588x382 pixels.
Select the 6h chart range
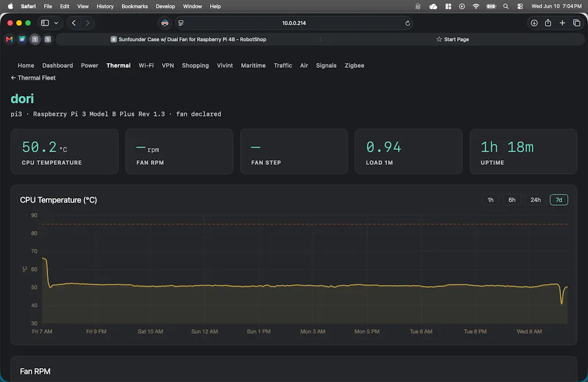pyautogui.click(x=512, y=200)
